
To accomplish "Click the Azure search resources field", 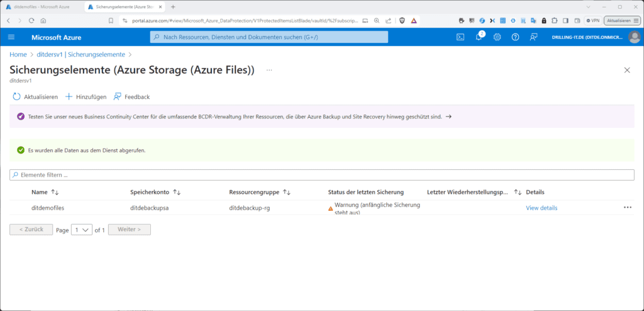I will tap(269, 37).
